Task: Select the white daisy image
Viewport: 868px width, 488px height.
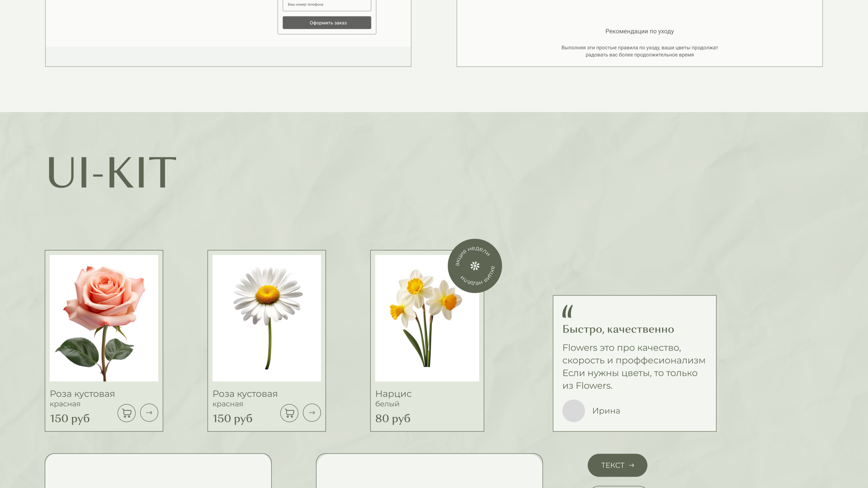Action: [x=267, y=318]
